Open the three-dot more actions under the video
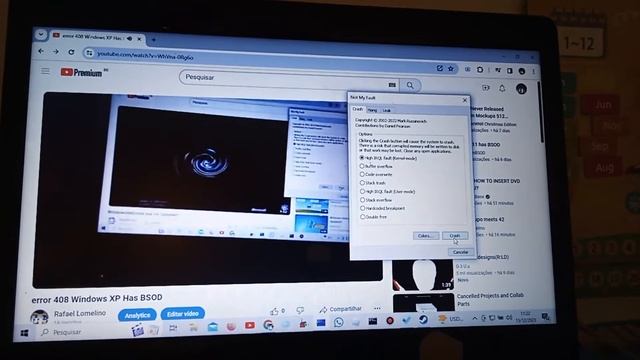This screenshot has height=360, width=640. click(x=377, y=309)
